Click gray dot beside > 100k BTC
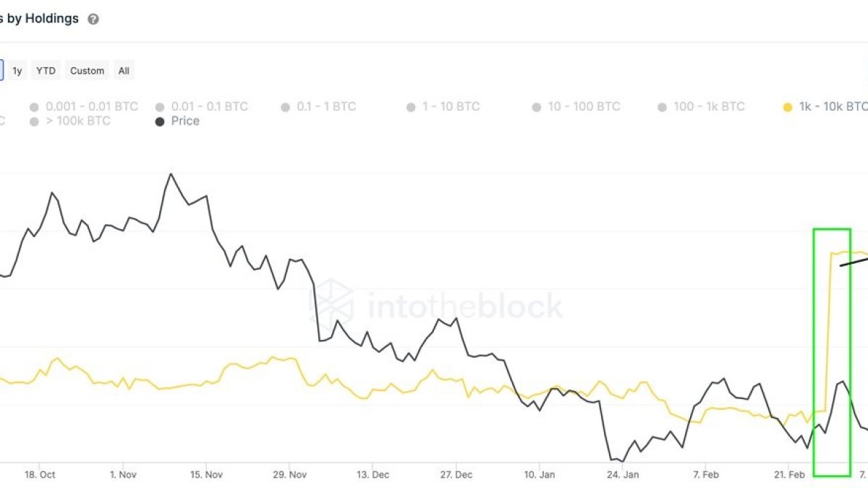This screenshot has height=488, width=868. coord(34,121)
